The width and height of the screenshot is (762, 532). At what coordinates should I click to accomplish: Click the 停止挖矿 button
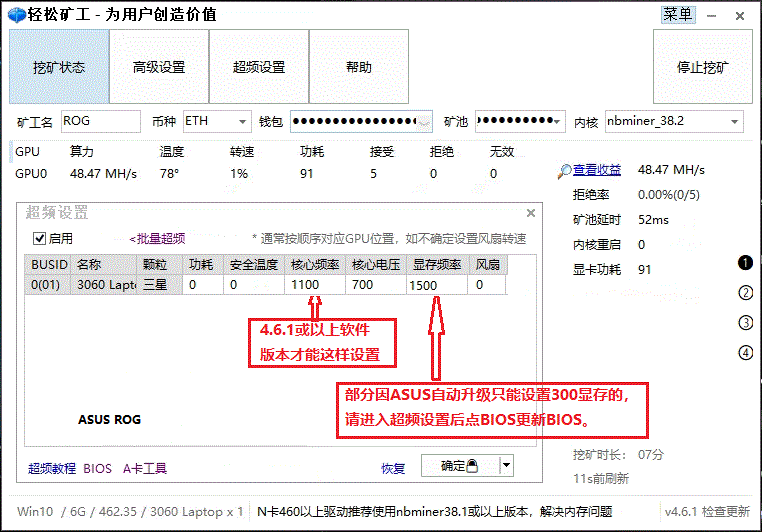click(x=703, y=67)
